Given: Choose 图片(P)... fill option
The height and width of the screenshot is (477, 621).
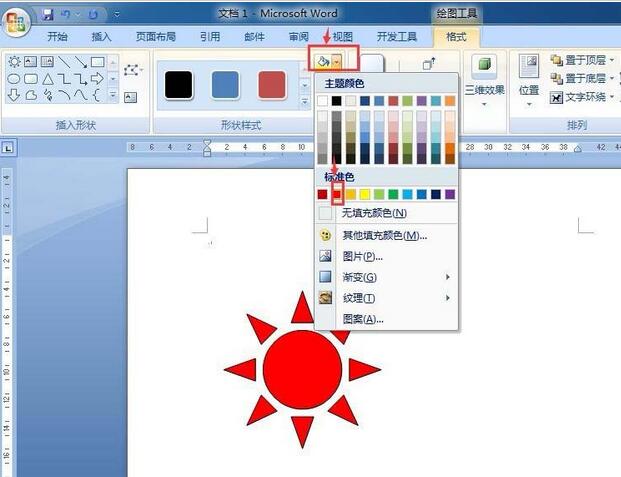Looking at the screenshot, I should coord(387,256).
